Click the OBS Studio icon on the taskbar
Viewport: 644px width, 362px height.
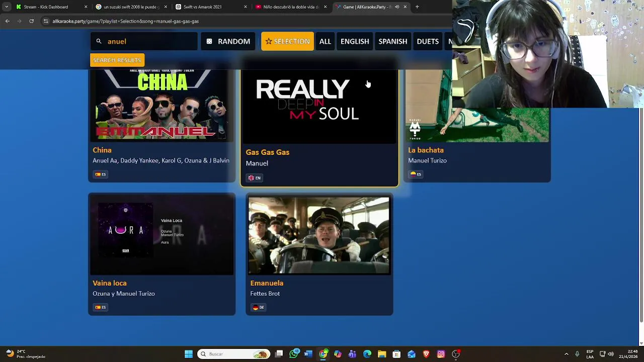point(456,354)
